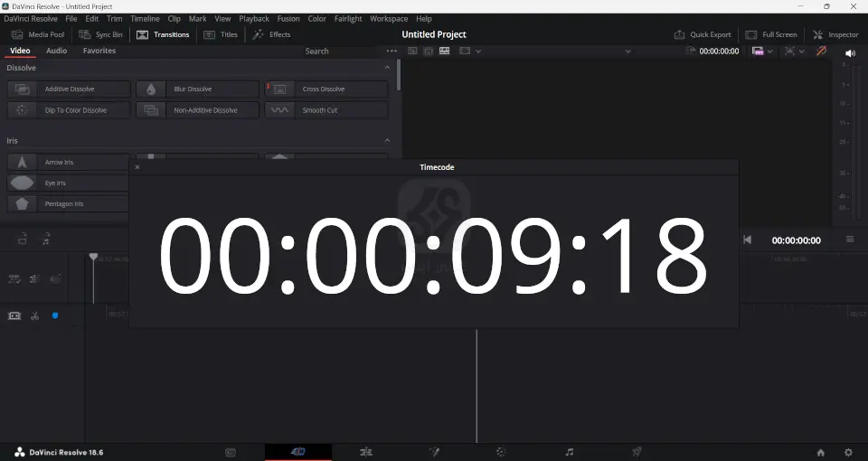The image size is (868, 461).
Task: Select the Arrow Iris transition
Action: click(69, 162)
